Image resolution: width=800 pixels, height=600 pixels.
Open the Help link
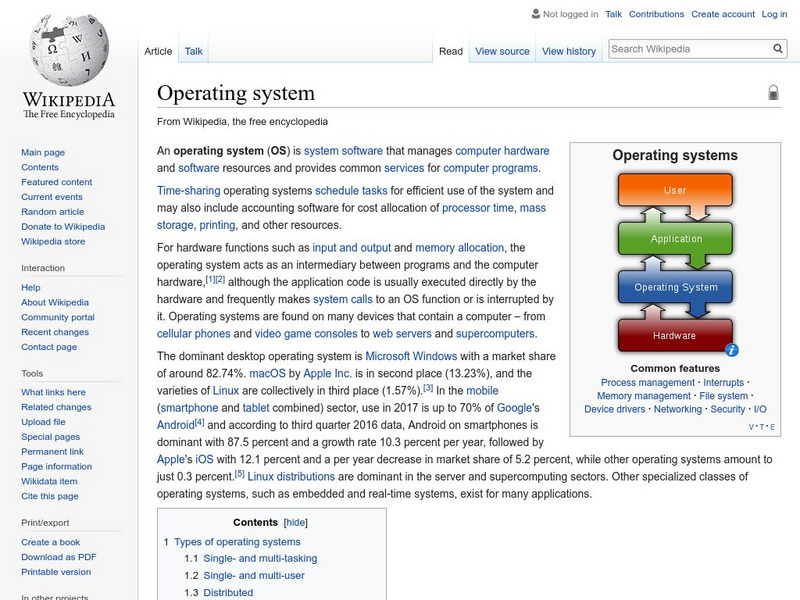31,287
